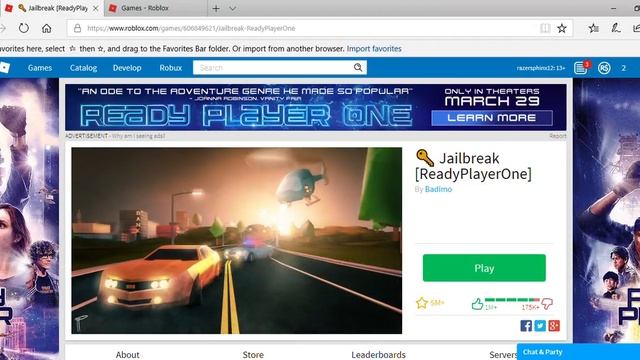The height and width of the screenshot is (360, 640).
Task: Click the search magnifier icon
Action: [x=358, y=68]
